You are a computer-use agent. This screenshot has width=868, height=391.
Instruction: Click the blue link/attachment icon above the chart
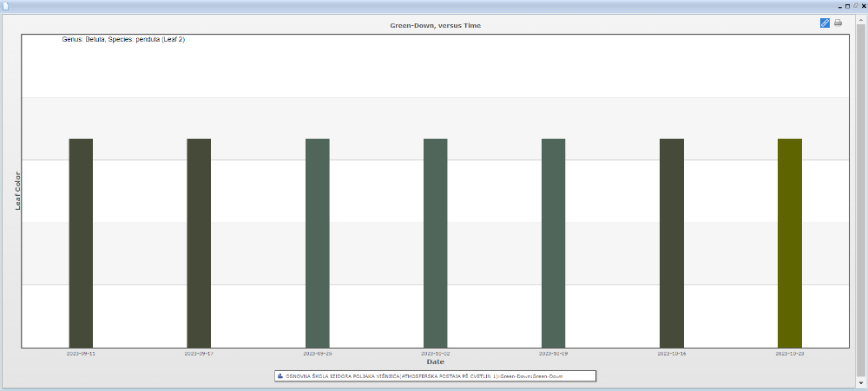825,23
